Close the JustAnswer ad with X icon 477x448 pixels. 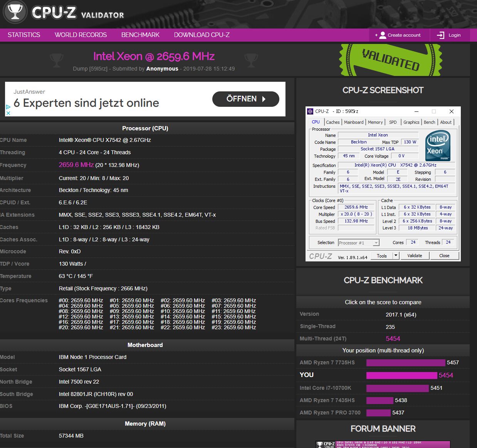pos(8,113)
